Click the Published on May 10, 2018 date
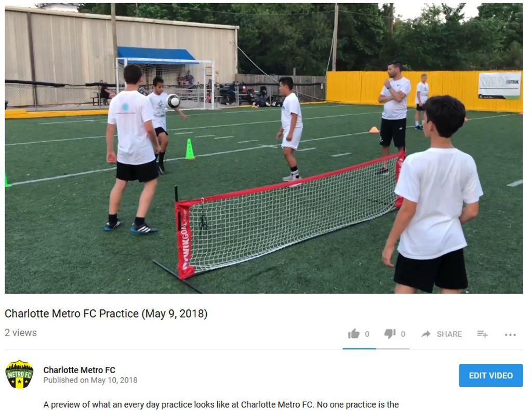This screenshot has height=410, width=532. (90, 380)
